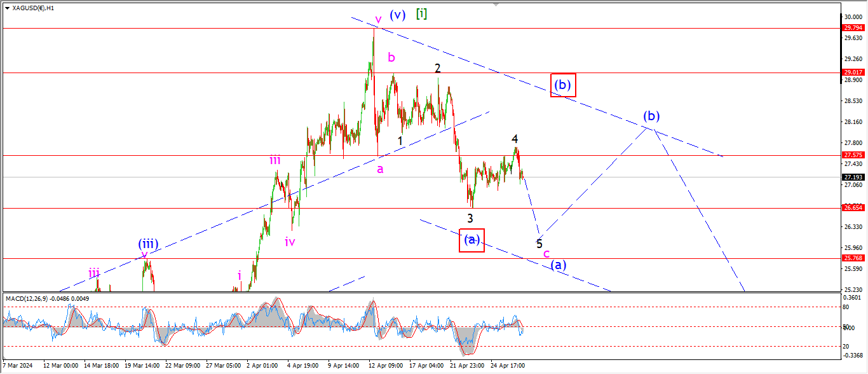Click the magenta c label below wave 5
The image size is (868, 374).
tap(546, 254)
